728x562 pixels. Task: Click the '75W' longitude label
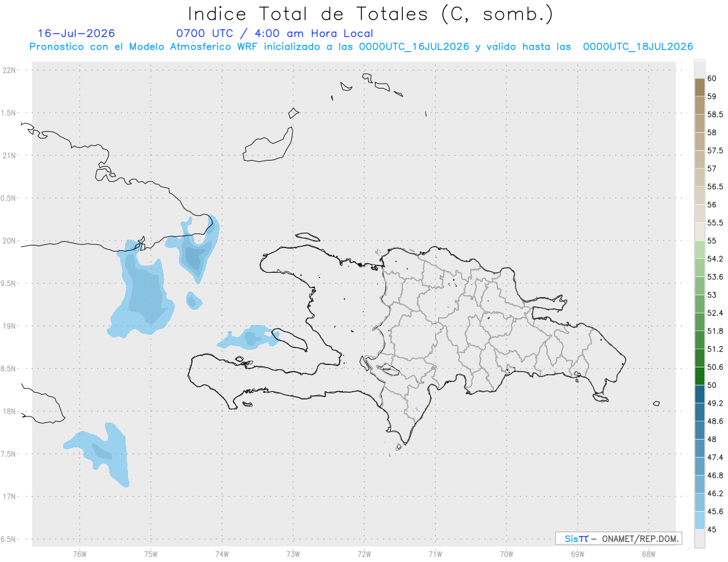[x=150, y=554]
